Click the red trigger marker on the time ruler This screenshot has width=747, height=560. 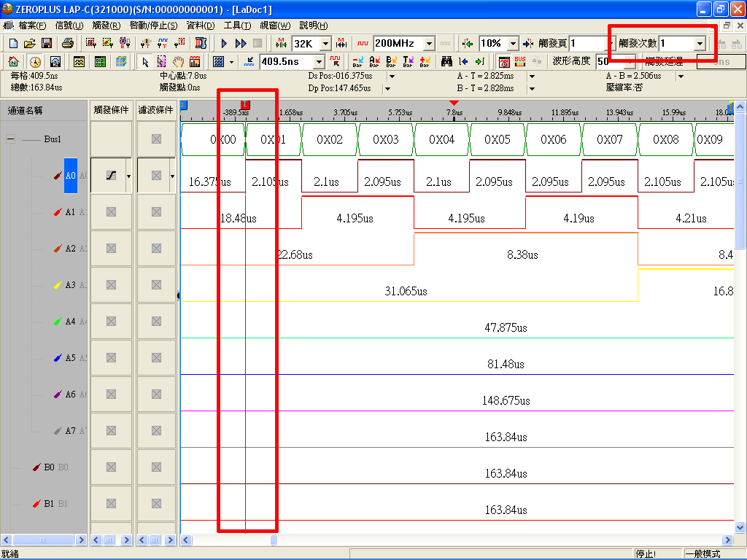pos(245,106)
